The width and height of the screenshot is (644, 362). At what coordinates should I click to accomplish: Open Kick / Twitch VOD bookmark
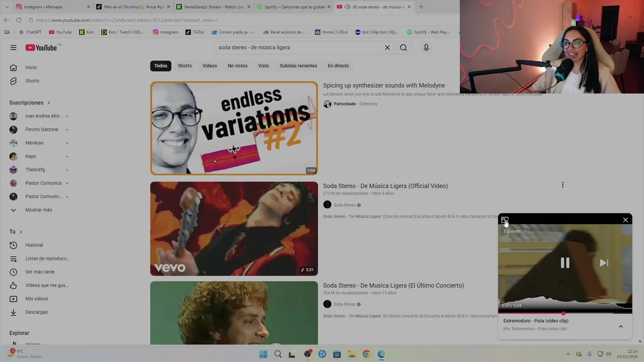[122, 32]
